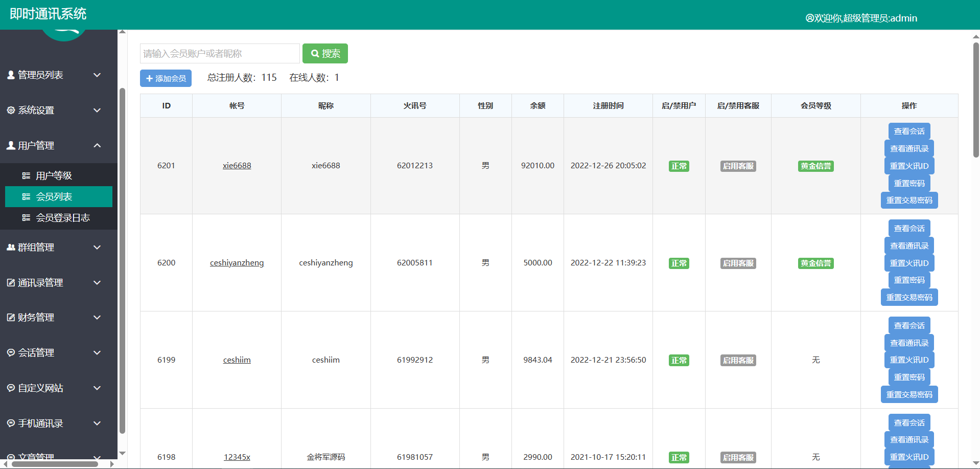Screen dimensions: 980x469
Task: Focus the member account search field
Action: click(x=220, y=54)
